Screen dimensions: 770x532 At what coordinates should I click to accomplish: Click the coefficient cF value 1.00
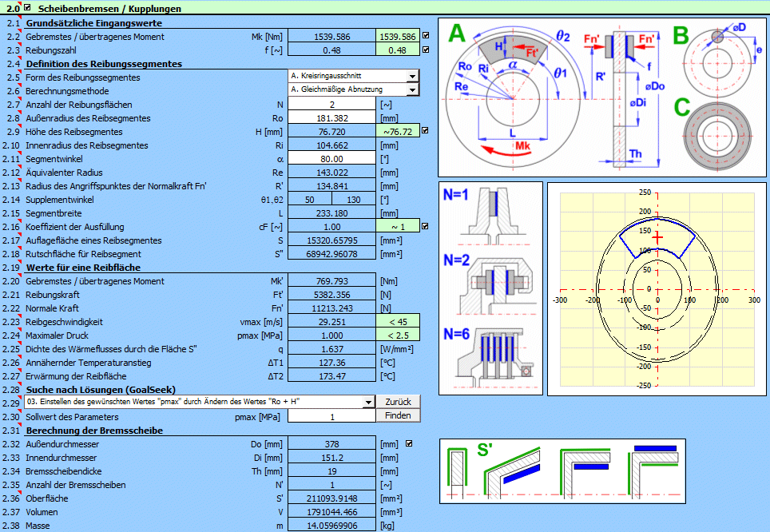332,226
